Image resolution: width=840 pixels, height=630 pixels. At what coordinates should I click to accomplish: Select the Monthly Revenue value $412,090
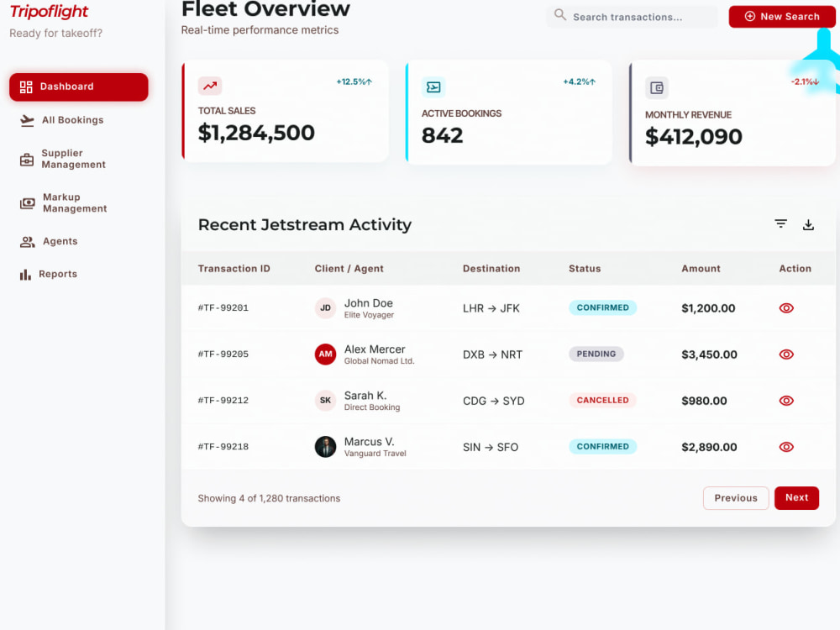(694, 137)
